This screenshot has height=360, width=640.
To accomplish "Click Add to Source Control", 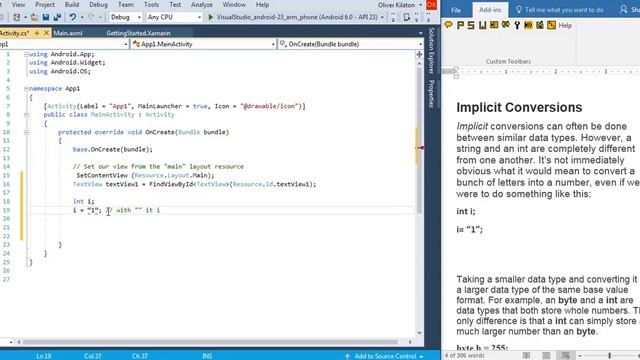I will [384, 356].
